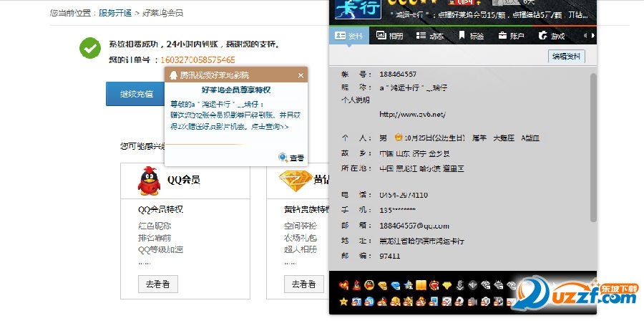Click the 编辑资料 button
This screenshot has height=321, width=644.
[x=567, y=57]
